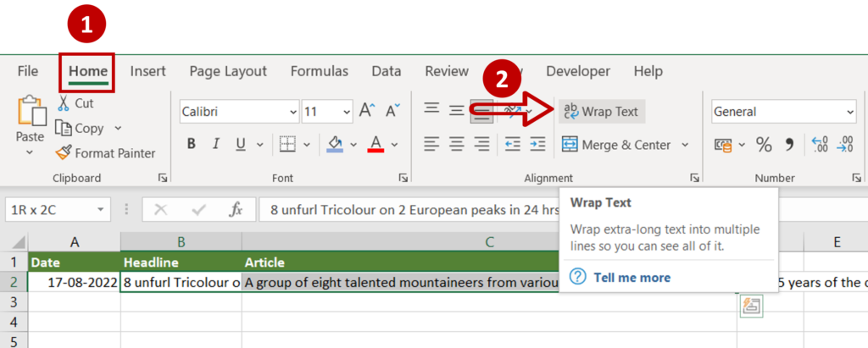The height and width of the screenshot is (348, 868).
Task: Middle align cell contents
Action: pos(457,111)
